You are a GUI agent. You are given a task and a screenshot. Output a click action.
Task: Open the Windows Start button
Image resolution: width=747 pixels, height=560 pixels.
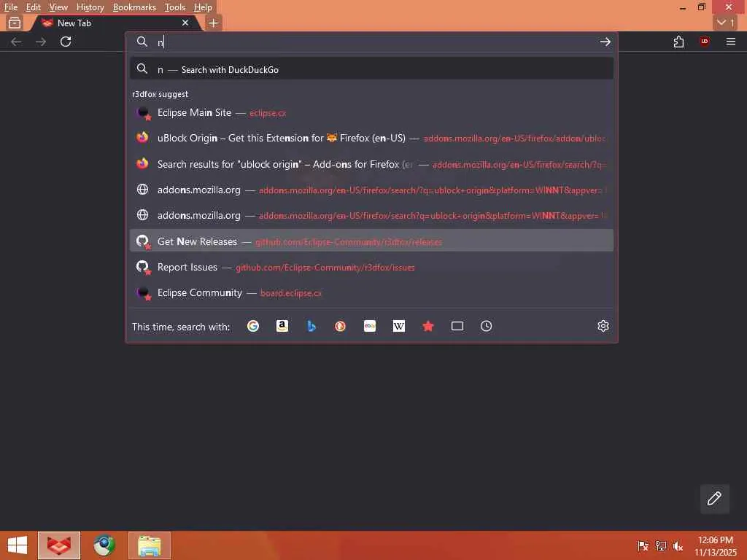coord(18,545)
